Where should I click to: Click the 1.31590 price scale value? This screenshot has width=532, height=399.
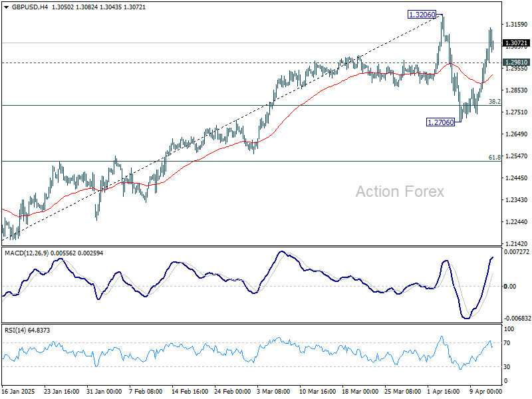517,25
